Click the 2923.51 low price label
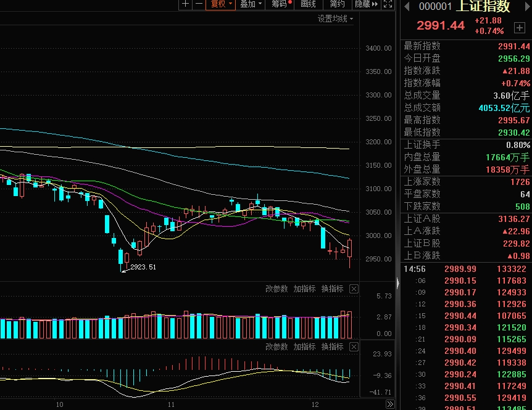Image resolution: width=532 pixels, height=410 pixels. coord(143,267)
